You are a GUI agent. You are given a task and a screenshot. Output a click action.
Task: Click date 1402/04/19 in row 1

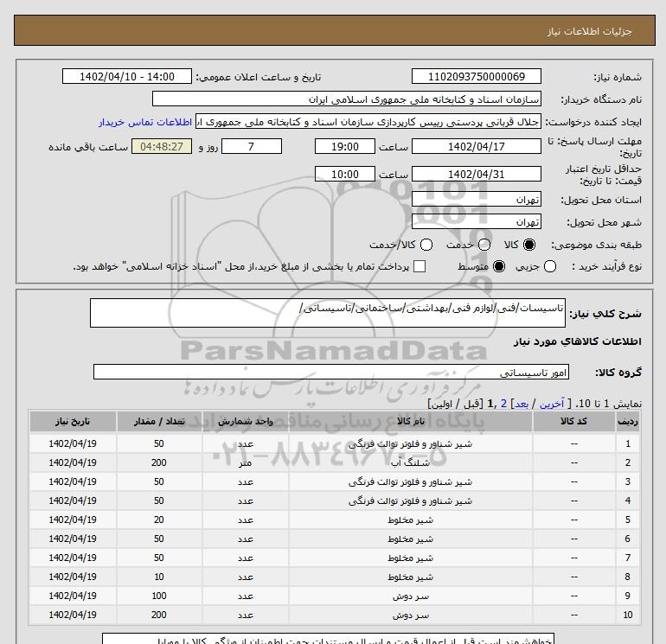pos(73,444)
